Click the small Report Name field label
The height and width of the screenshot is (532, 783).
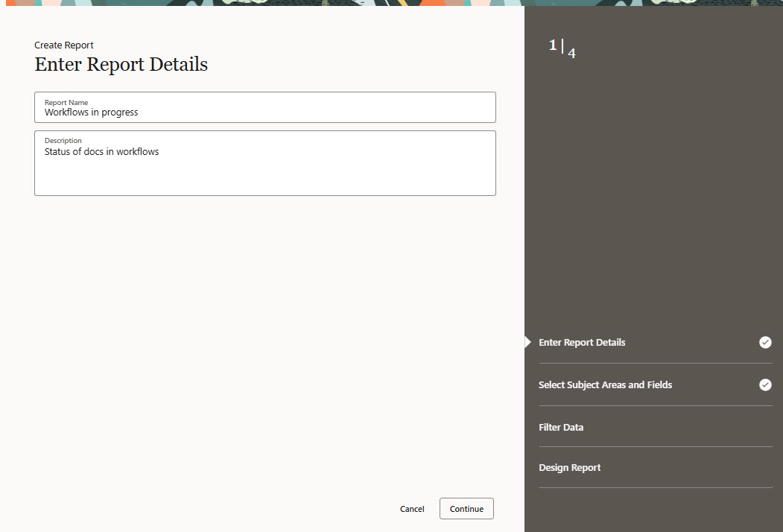[x=66, y=102]
